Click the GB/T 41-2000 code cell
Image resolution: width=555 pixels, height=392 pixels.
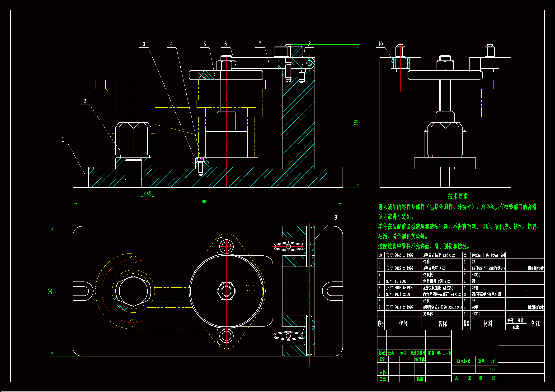pyautogui.click(x=396, y=281)
